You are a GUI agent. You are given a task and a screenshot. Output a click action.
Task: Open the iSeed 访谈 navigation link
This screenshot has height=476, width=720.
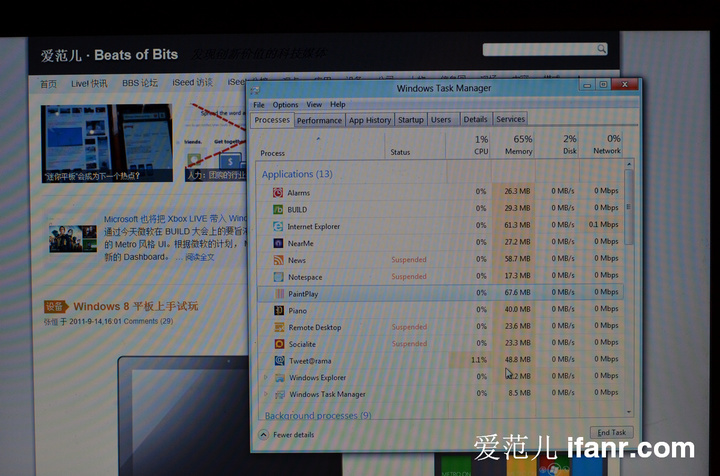point(192,82)
